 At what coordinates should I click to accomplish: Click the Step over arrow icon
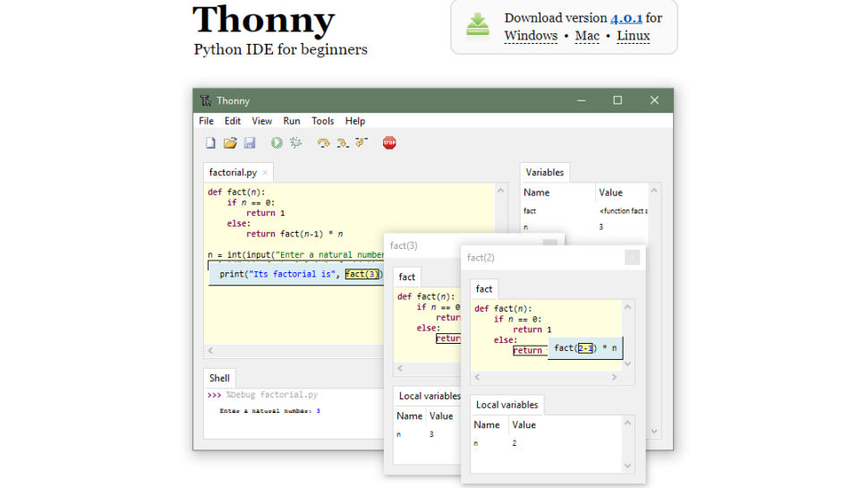(323, 143)
